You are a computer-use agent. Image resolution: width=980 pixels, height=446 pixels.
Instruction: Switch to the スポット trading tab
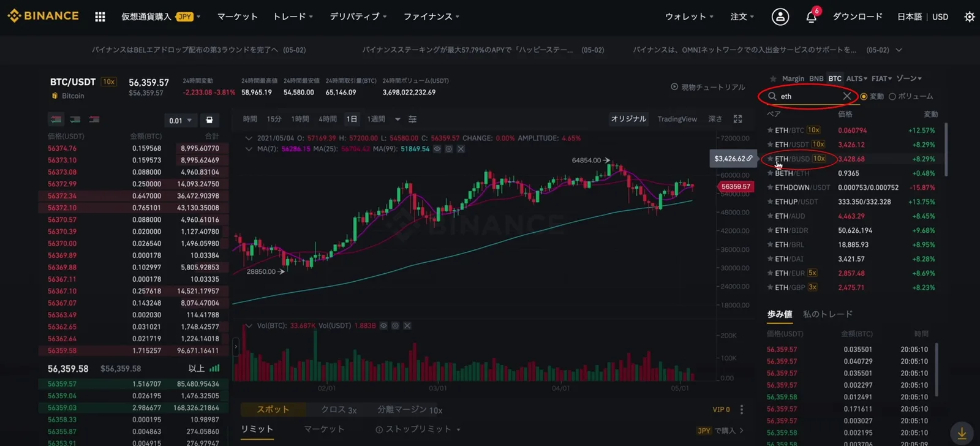pyautogui.click(x=273, y=409)
